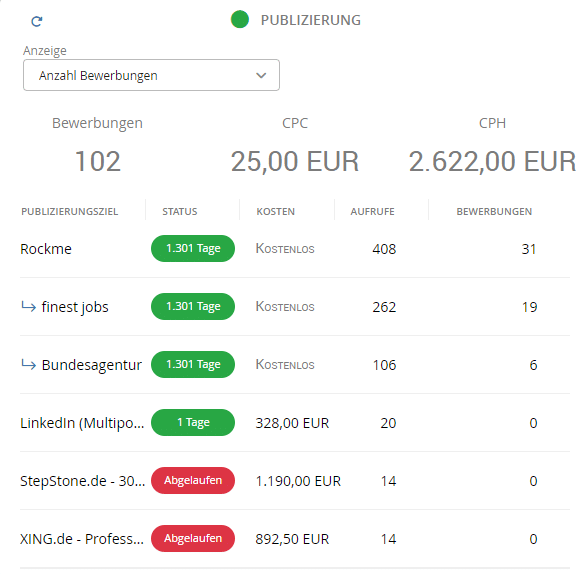Select the LinkedIn (Multipo... row name
This screenshot has width=586, height=574.
82,423
